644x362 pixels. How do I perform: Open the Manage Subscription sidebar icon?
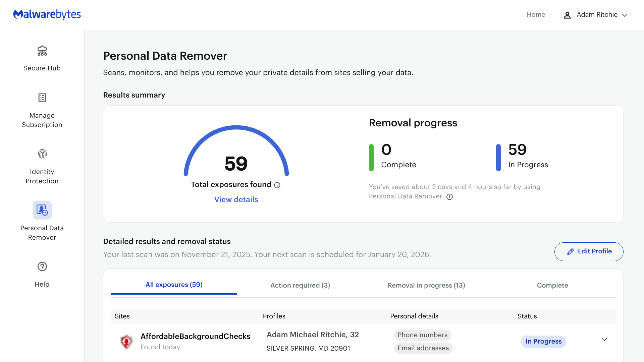point(42,98)
